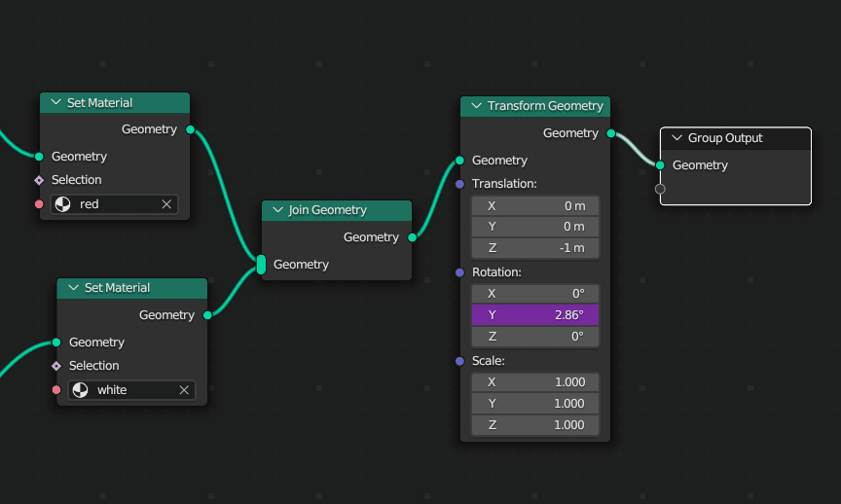Image resolution: width=841 pixels, height=504 pixels.
Task: Click the white material sphere icon
Action: coord(80,390)
